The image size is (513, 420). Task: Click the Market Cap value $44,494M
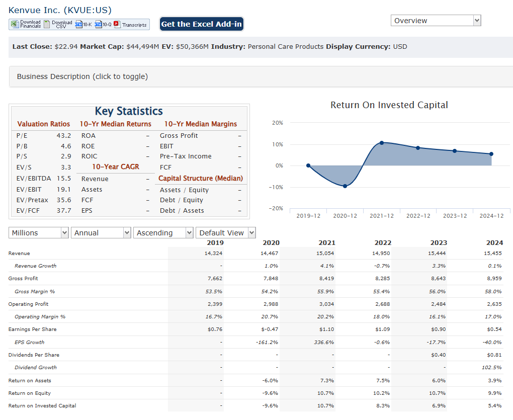click(143, 47)
